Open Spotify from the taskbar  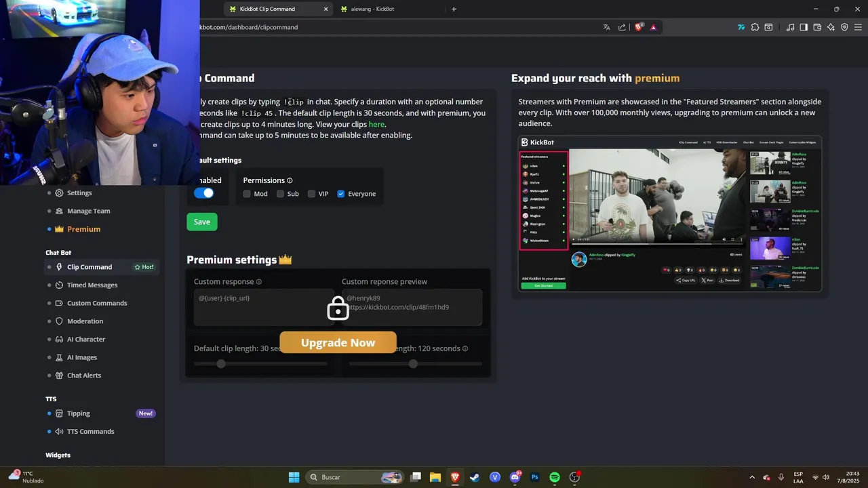[x=555, y=477]
